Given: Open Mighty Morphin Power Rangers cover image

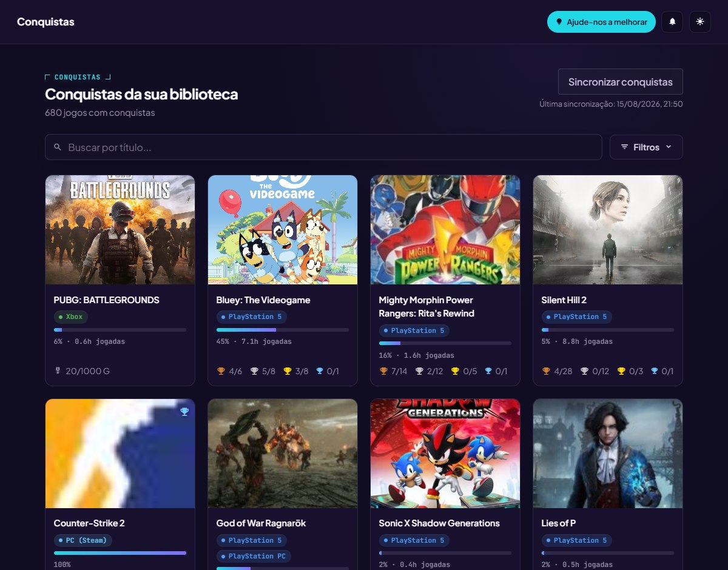Looking at the screenshot, I should tap(445, 230).
